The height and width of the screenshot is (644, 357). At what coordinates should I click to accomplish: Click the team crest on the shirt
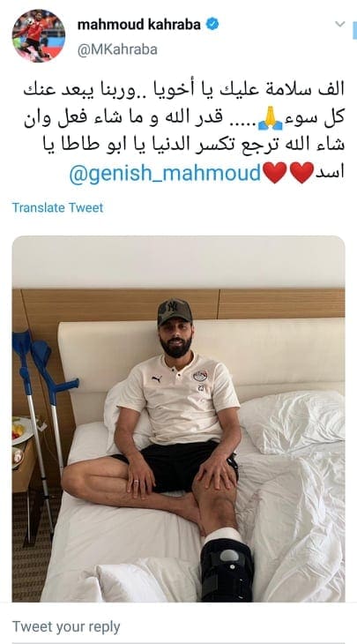(x=200, y=376)
